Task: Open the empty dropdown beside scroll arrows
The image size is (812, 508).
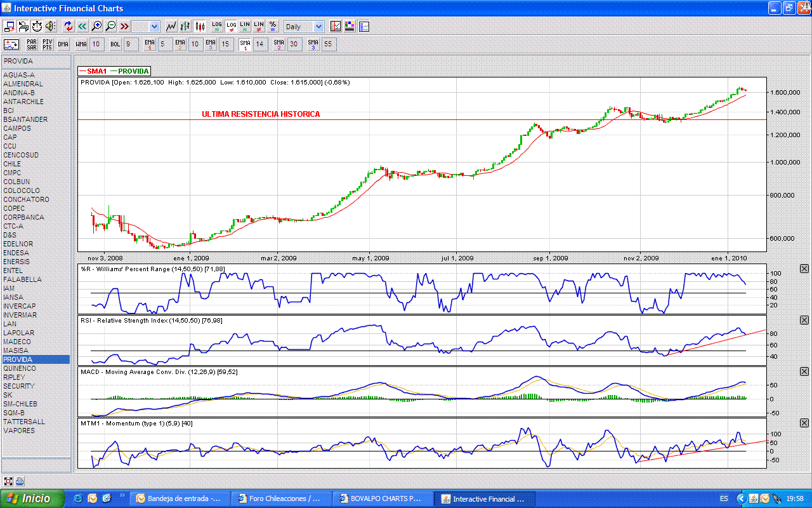Action: (146, 27)
